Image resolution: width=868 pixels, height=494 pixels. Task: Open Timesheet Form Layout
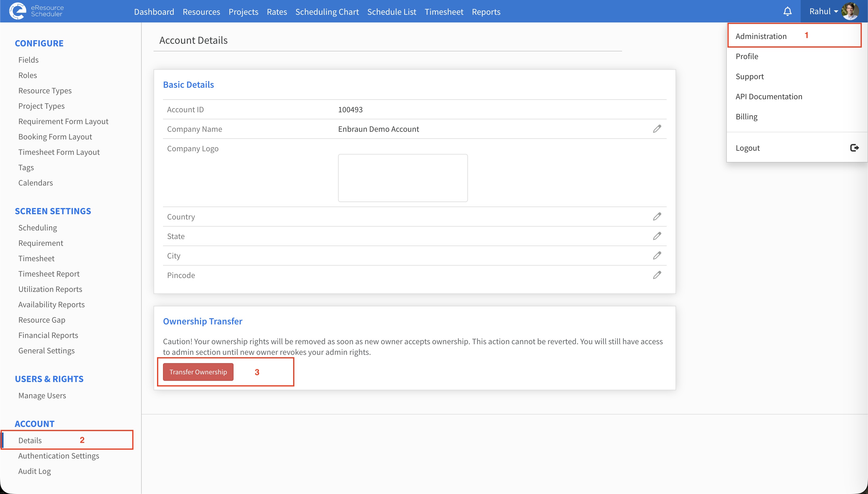pyautogui.click(x=59, y=152)
